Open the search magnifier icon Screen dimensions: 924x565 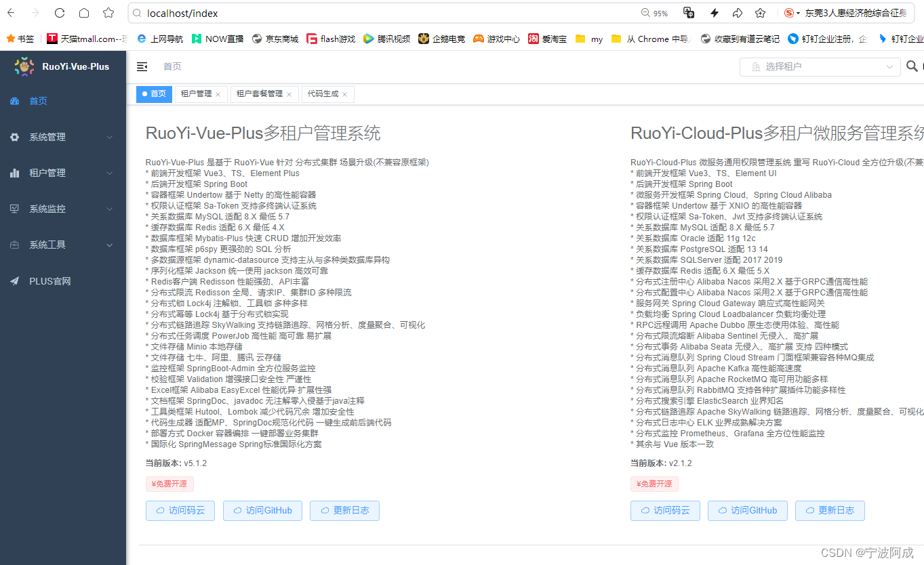click(x=912, y=66)
